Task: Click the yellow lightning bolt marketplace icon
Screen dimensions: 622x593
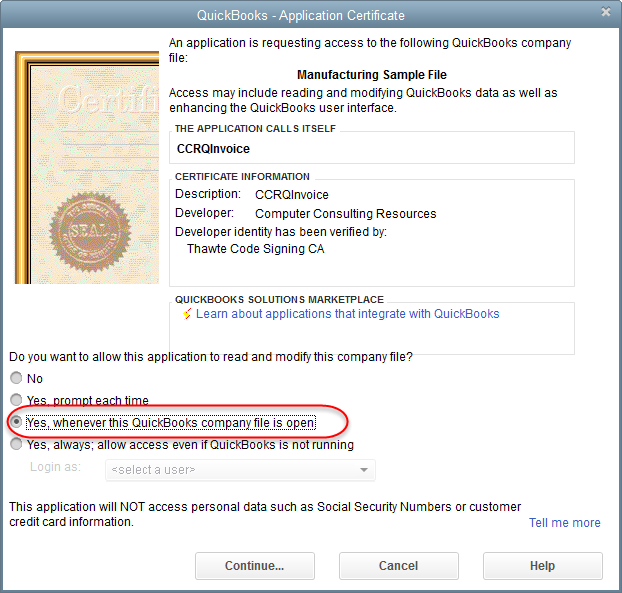Action: [x=187, y=314]
